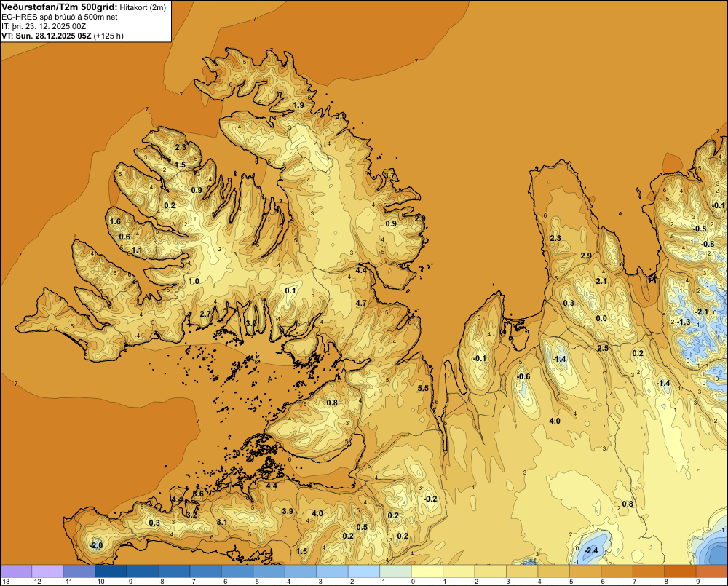Select the pale green swatch labeled -1
Viewport: 728px width, 586px height.
point(395,571)
